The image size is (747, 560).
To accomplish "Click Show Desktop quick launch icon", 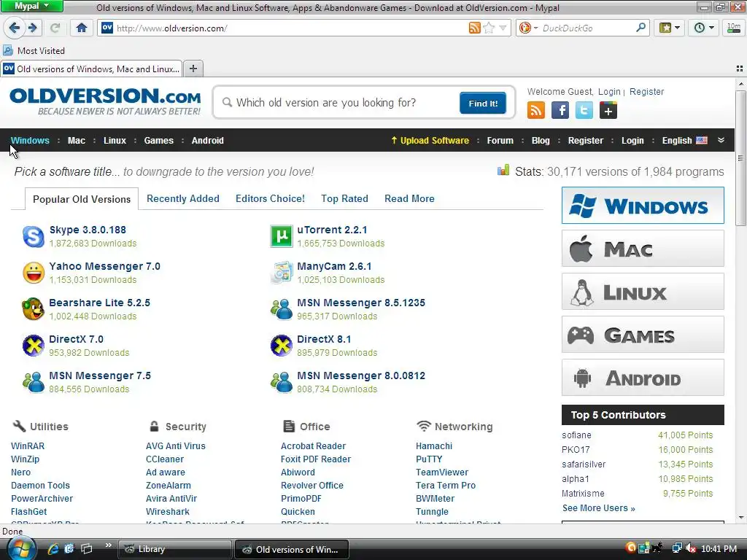I will coord(86,549).
